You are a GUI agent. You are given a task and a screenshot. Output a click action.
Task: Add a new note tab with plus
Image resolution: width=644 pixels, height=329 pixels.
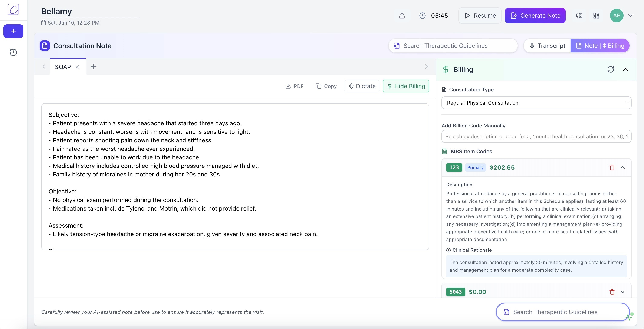click(x=93, y=66)
